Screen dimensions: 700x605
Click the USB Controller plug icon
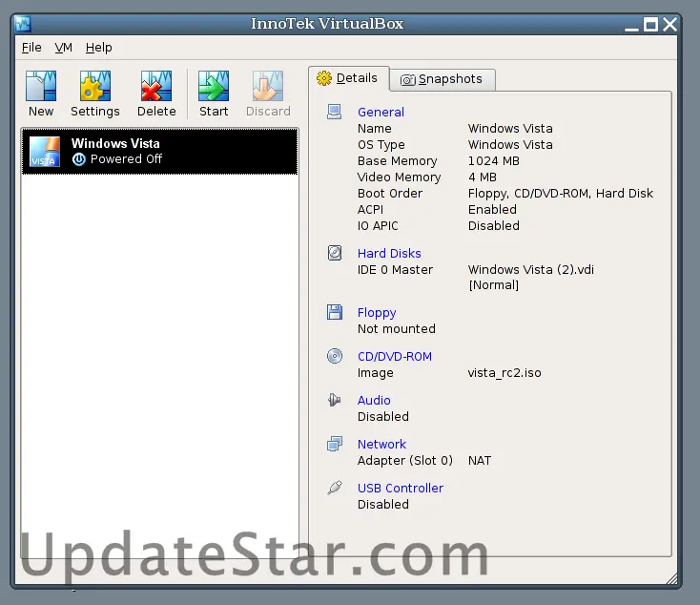(x=335, y=488)
